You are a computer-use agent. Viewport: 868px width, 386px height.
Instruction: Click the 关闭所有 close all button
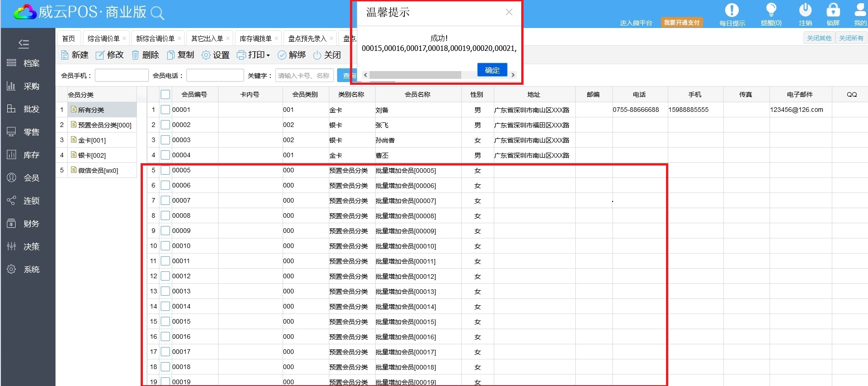[x=851, y=38]
